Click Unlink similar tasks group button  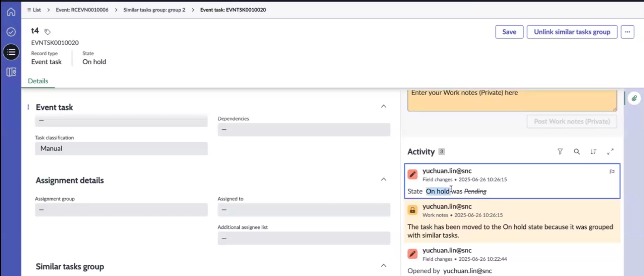click(x=572, y=32)
